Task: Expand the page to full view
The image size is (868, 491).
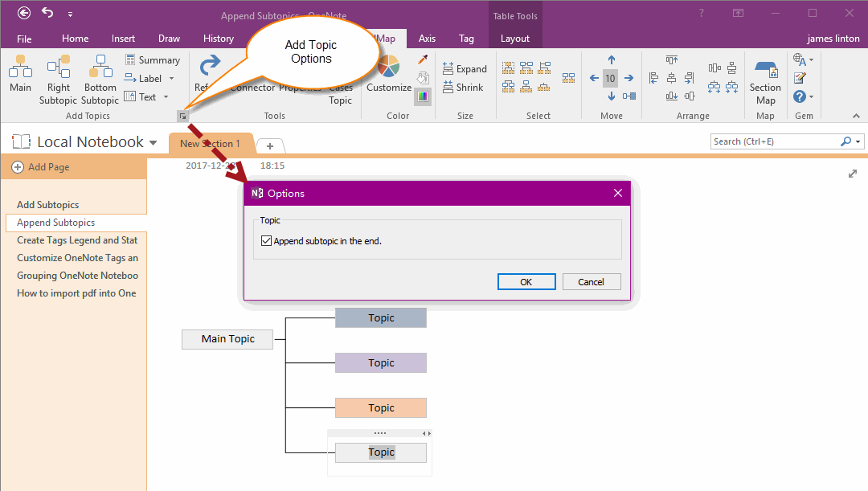Action: pyautogui.click(x=853, y=174)
